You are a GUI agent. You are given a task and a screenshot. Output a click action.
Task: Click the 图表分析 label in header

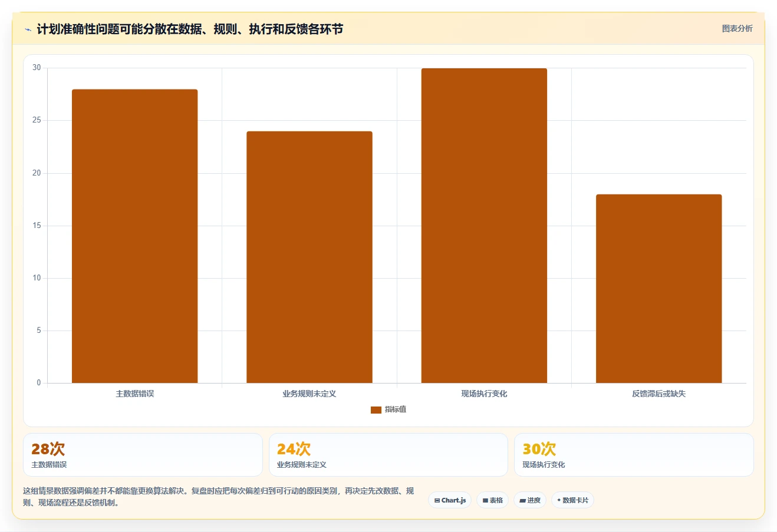pyautogui.click(x=737, y=28)
